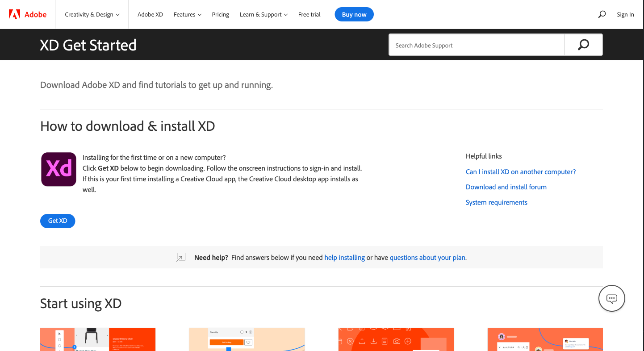
Task: Open the help installing link
Action: [x=344, y=257]
